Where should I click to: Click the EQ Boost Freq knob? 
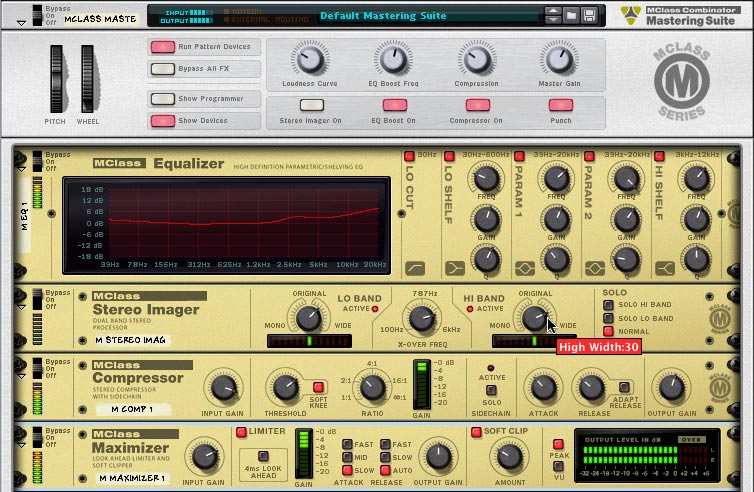393,60
